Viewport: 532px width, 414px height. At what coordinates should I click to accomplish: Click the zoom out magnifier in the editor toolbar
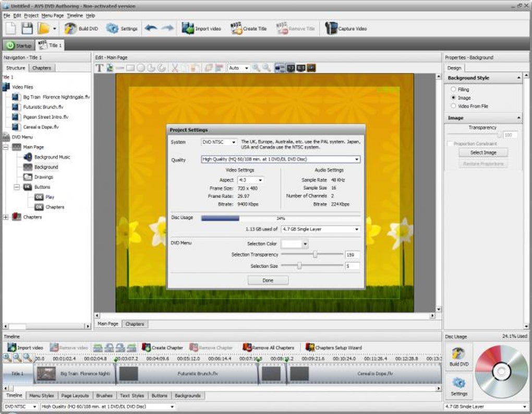(267, 68)
